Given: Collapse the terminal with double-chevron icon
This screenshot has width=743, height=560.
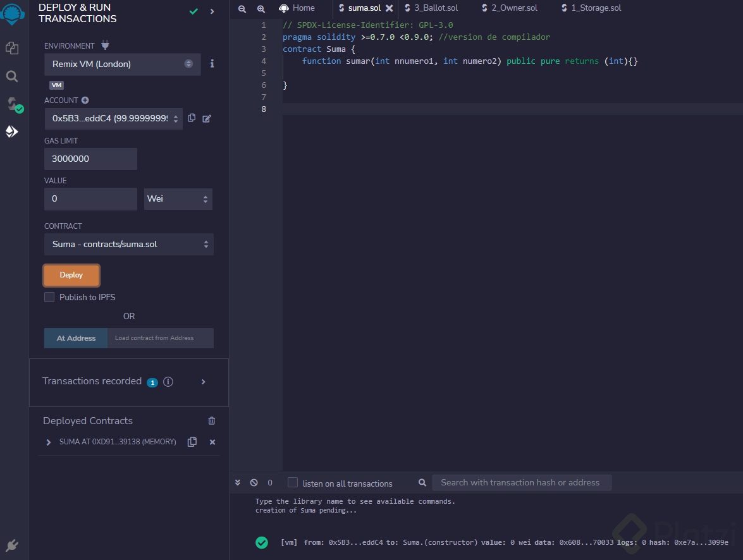Looking at the screenshot, I should click(237, 482).
